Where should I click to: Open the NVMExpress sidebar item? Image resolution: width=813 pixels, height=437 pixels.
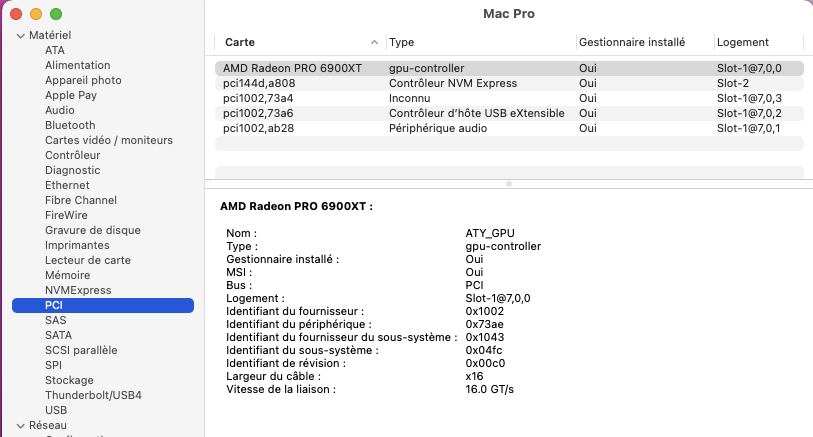78,290
